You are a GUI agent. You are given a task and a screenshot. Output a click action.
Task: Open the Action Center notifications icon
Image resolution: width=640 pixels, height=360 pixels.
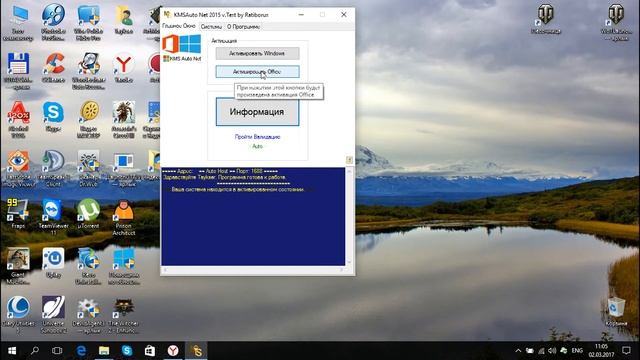[627, 351]
